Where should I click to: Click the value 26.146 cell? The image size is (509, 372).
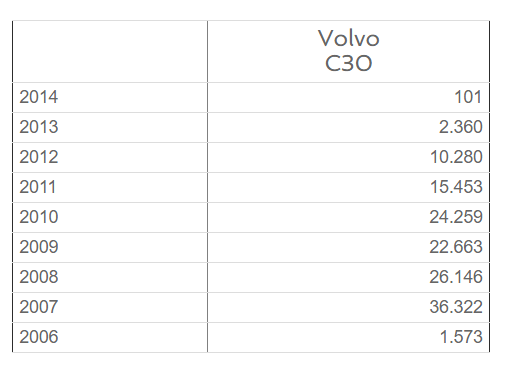[348, 277]
